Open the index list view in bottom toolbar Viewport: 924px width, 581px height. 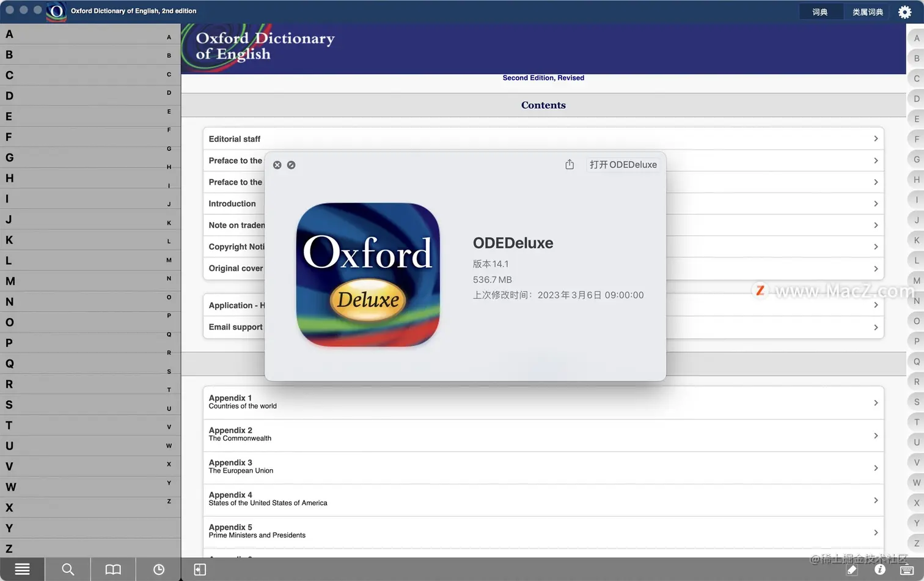click(x=22, y=569)
